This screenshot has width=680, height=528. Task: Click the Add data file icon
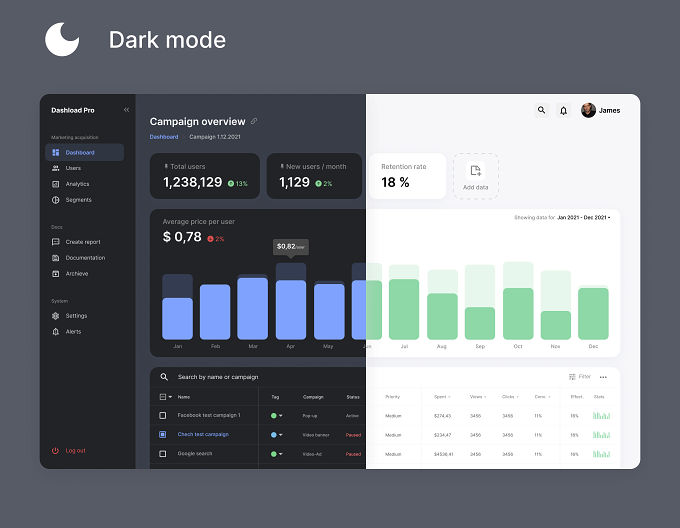pyautogui.click(x=476, y=170)
